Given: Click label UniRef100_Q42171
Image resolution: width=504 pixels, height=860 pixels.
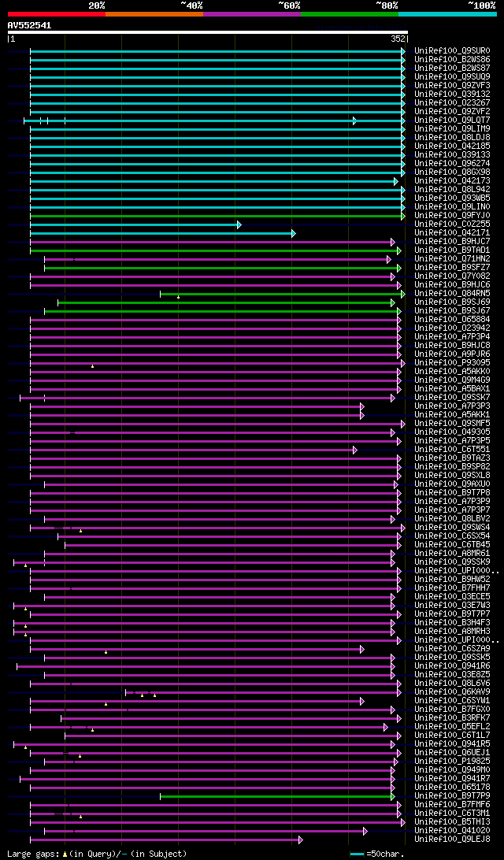Looking at the screenshot, I should click(453, 232).
